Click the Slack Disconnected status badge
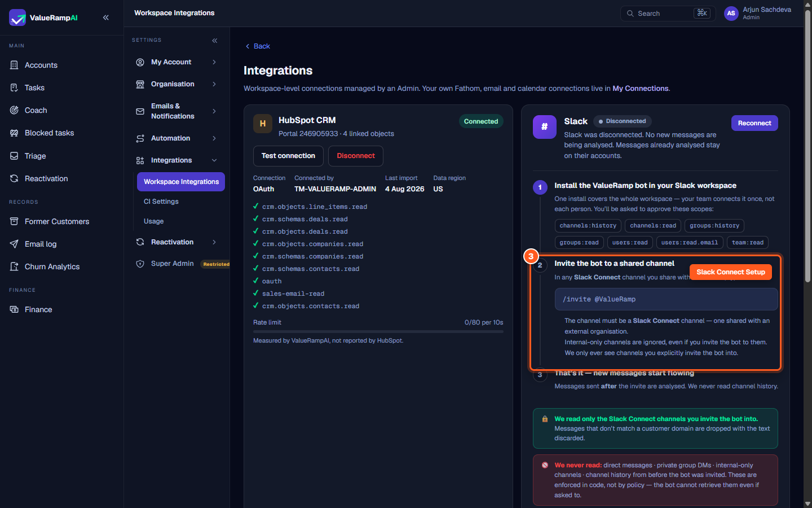This screenshot has height=508, width=812. click(623, 121)
